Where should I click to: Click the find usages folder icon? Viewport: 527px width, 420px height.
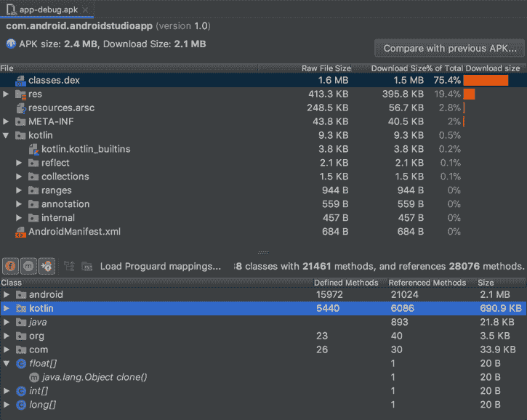coord(87,267)
